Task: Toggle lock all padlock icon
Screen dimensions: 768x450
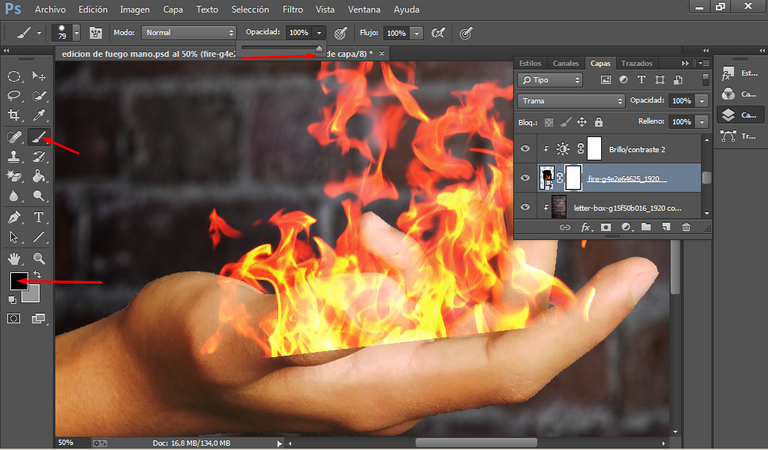Action: tap(599, 122)
